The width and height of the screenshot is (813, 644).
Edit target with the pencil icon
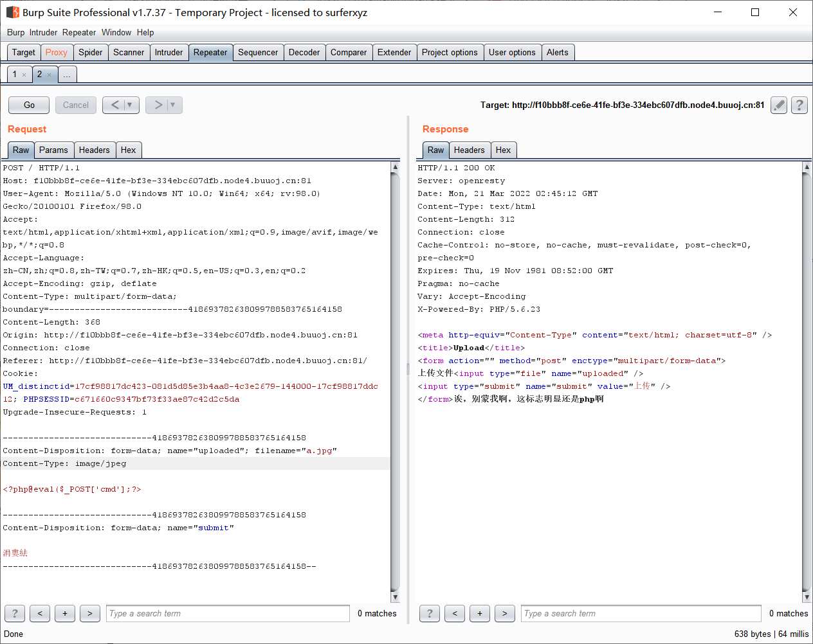[x=779, y=105]
